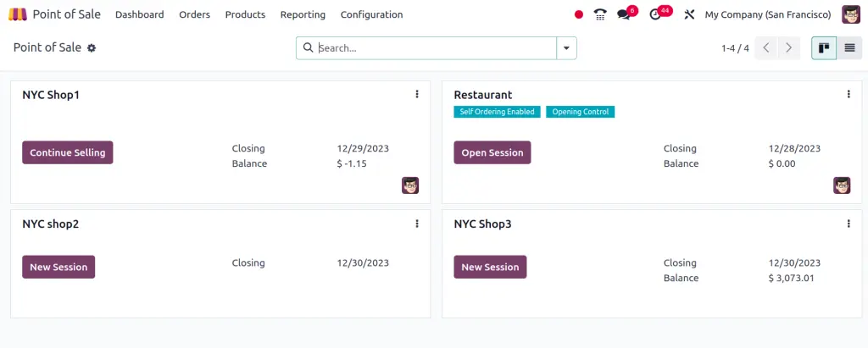Switch to List view
The image size is (868, 348).
pos(849,48)
